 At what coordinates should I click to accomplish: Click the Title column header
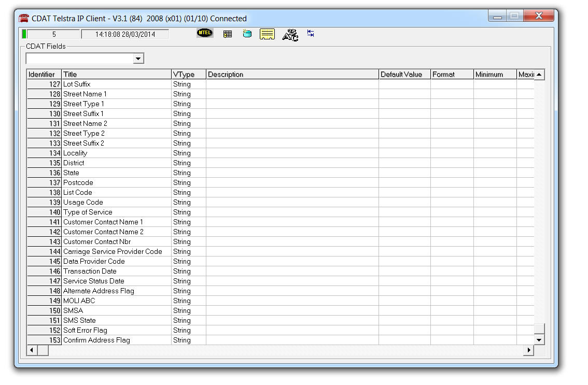point(116,75)
